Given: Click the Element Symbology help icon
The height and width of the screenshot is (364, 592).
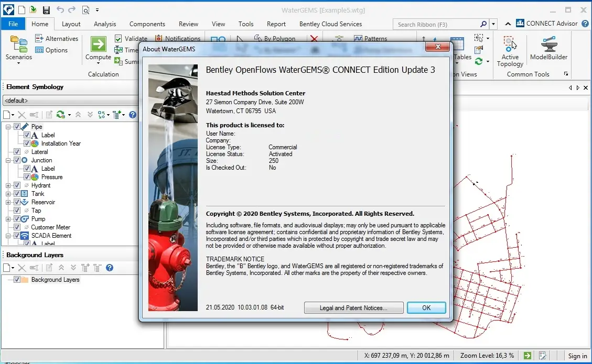Looking at the screenshot, I should point(133,115).
